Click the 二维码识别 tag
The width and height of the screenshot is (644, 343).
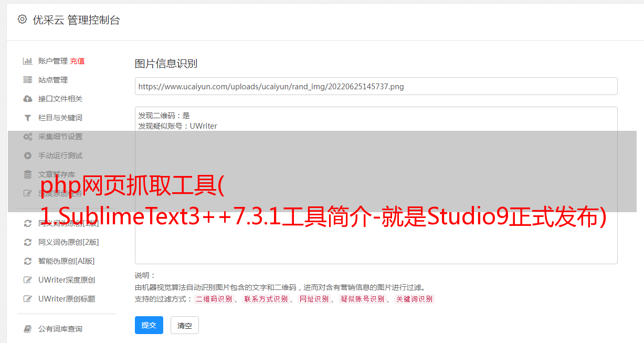tap(214, 299)
